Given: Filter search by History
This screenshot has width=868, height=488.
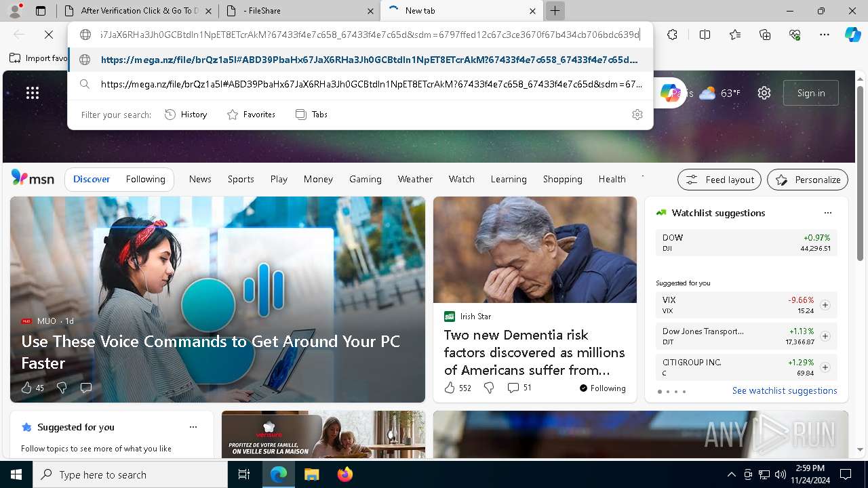Looking at the screenshot, I should [x=186, y=115].
